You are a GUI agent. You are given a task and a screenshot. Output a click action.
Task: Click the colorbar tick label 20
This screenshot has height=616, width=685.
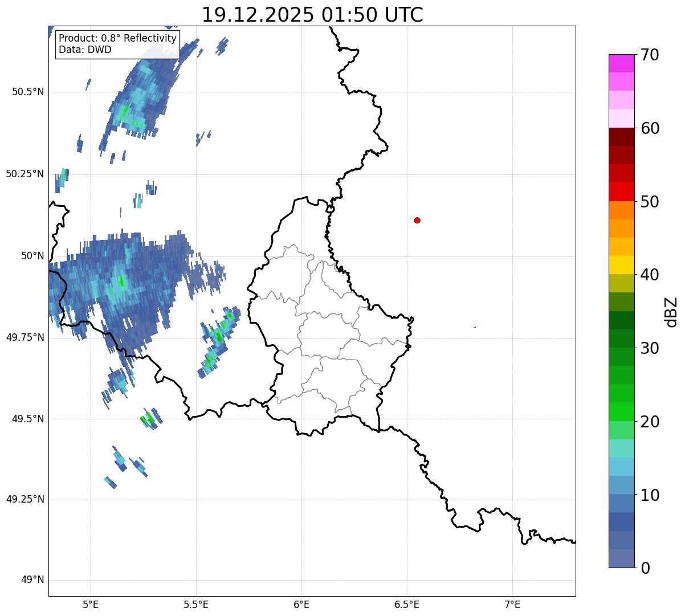(x=650, y=422)
